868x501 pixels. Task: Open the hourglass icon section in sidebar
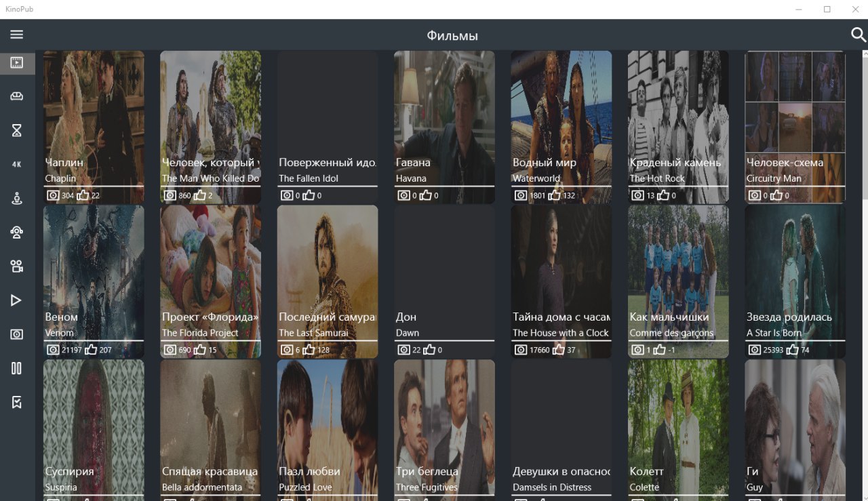coord(17,130)
